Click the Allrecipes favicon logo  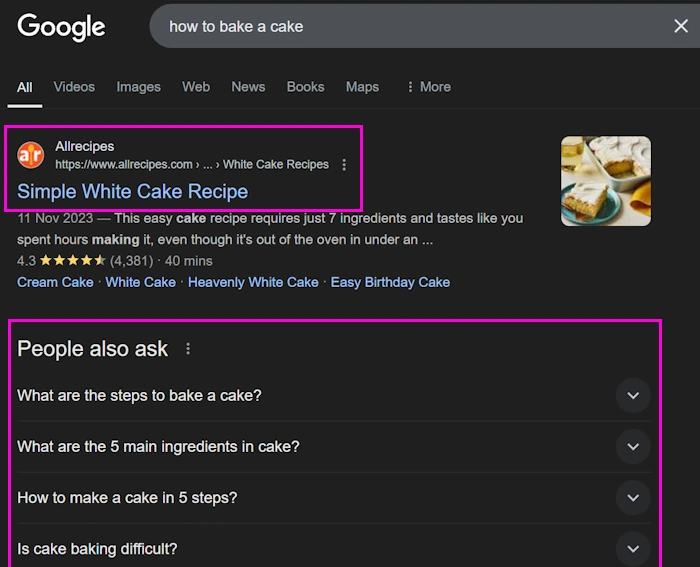(30, 155)
